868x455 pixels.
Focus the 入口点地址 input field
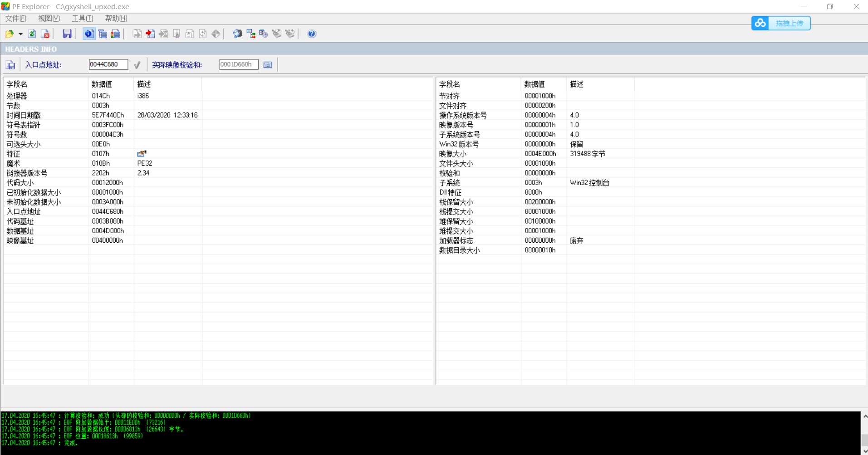coord(108,64)
